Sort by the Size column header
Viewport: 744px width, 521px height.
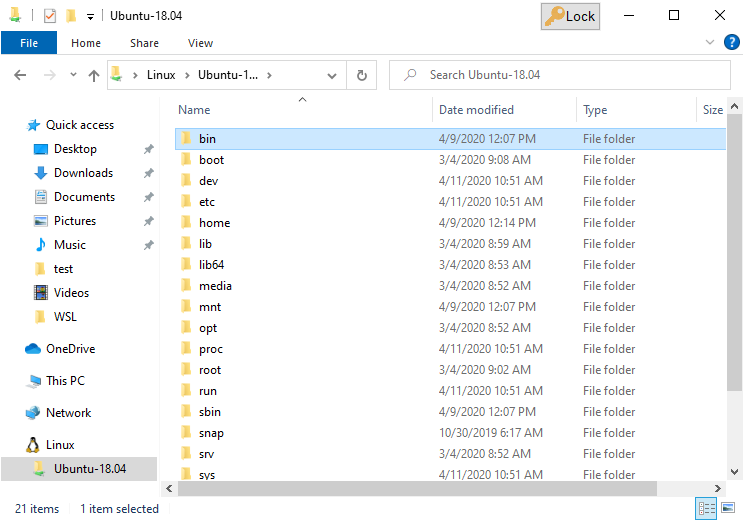(713, 110)
